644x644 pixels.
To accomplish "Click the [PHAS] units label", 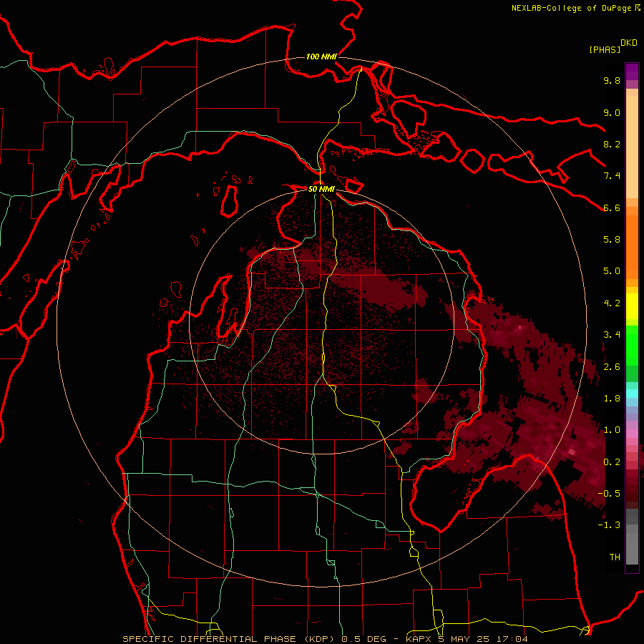I will pyautogui.click(x=605, y=49).
